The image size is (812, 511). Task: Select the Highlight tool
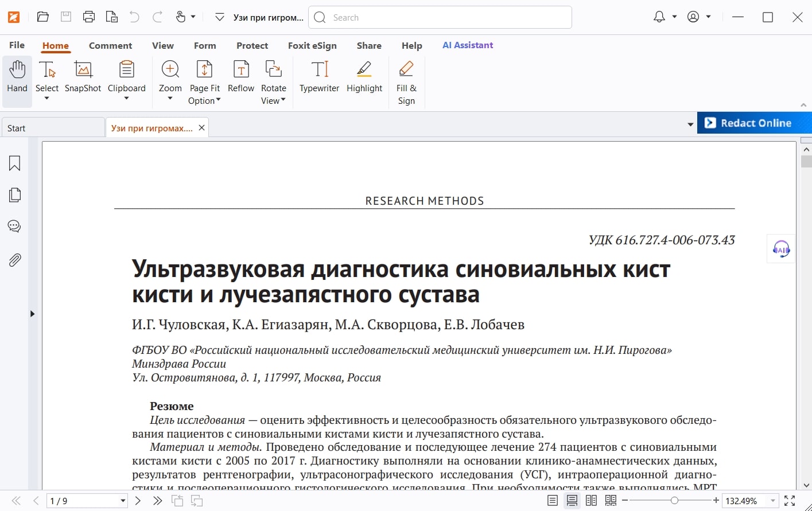(x=364, y=77)
